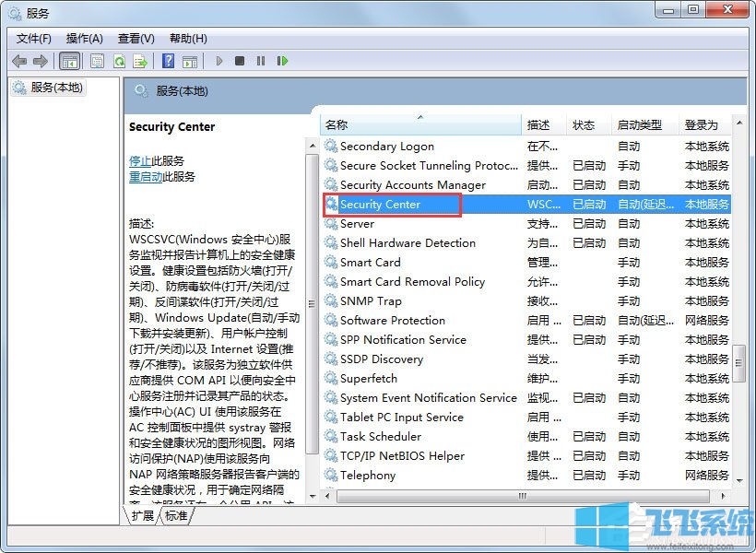This screenshot has height=553, width=756.
Task: Open Help using the blue question mark icon
Action: point(168,61)
